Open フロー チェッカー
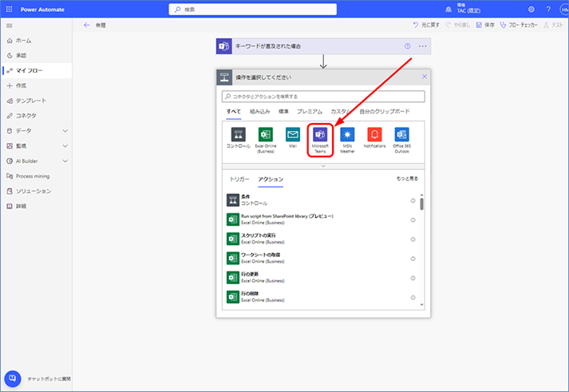The image size is (569, 392). [519, 25]
